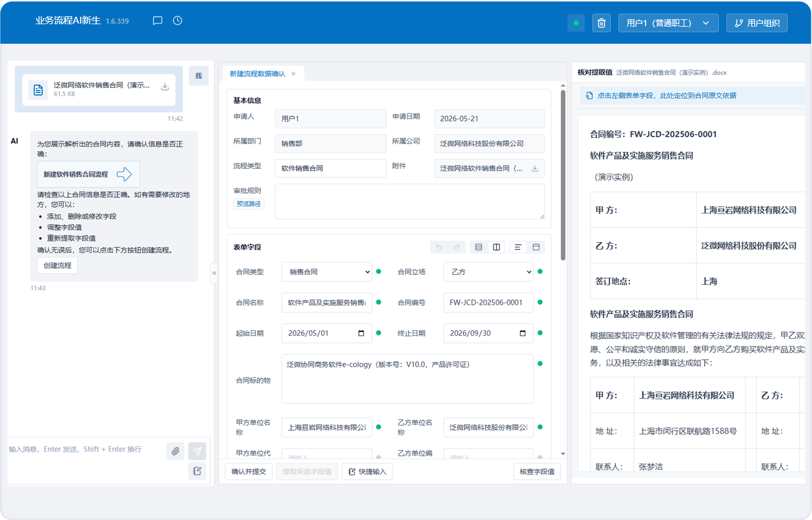Open the 合同立场 dropdown
Viewport: 812px width, 520px height.
(489, 271)
